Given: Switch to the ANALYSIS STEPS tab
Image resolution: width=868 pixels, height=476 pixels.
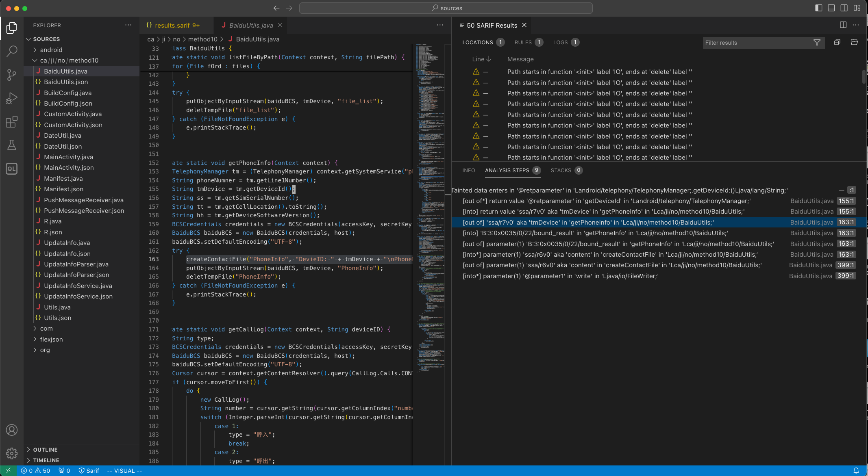Looking at the screenshot, I should (x=512, y=170).
